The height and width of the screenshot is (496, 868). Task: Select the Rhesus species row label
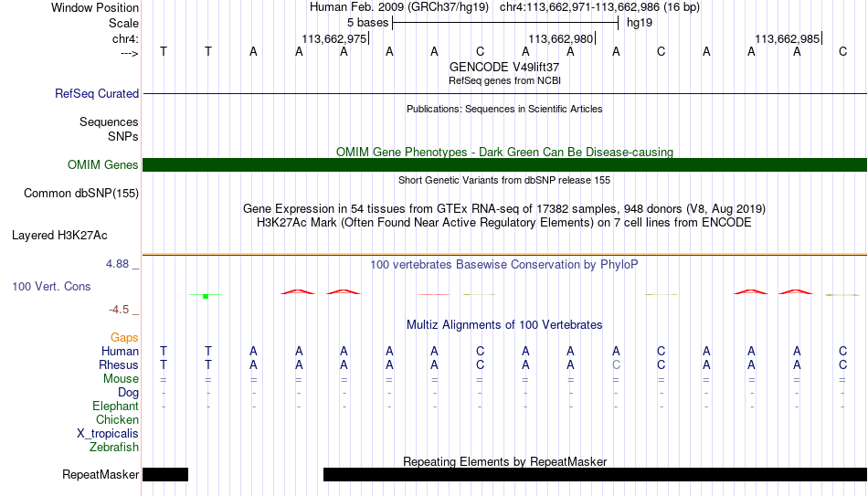119,364
